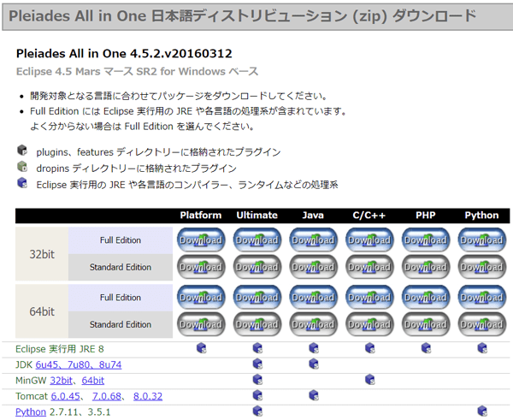513x420 pixels.
Task: Download 64bit Full Edition Java package
Action: point(314,297)
